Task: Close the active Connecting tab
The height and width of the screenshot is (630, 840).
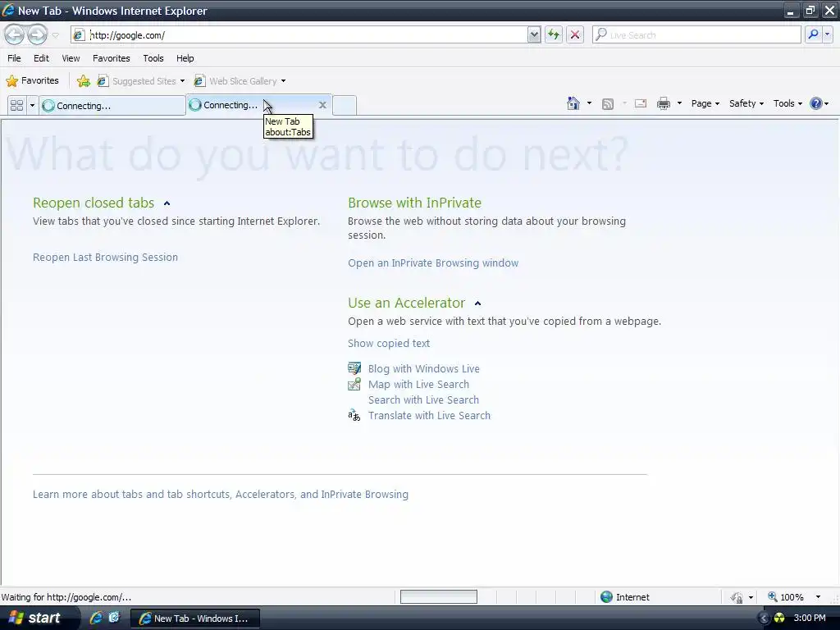Action: [x=322, y=105]
